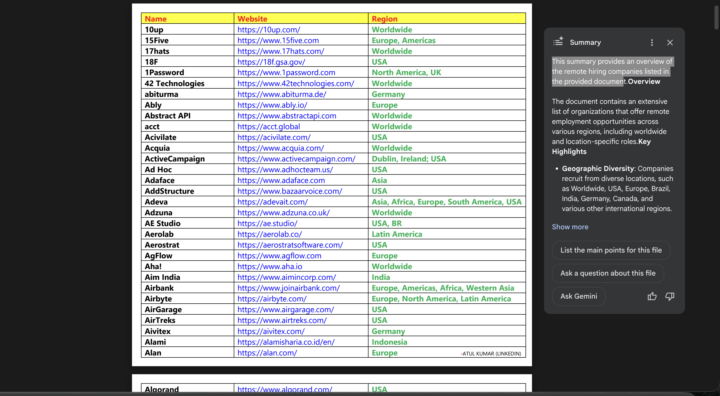Screen dimensions: 720x396
Task: Select the Aim India name cell
Action: tap(187, 277)
